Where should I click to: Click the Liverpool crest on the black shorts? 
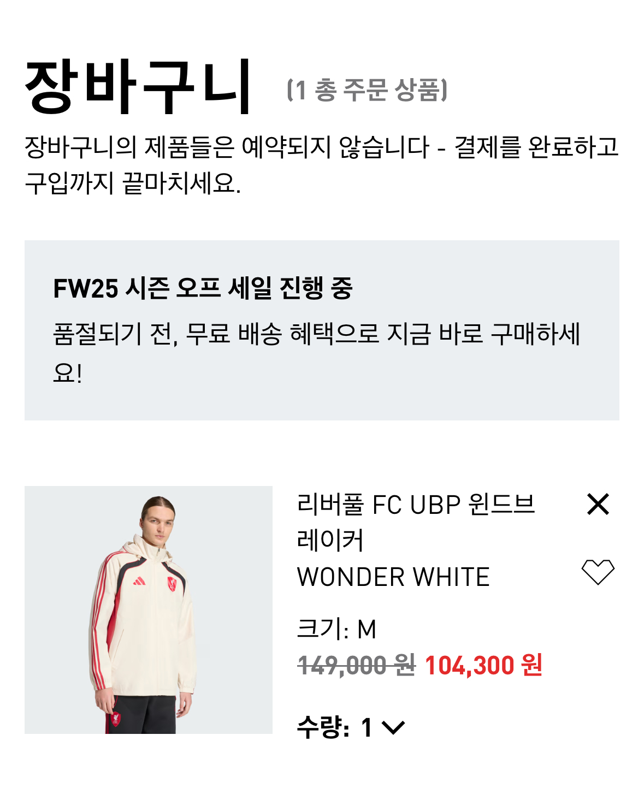coord(116,718)
